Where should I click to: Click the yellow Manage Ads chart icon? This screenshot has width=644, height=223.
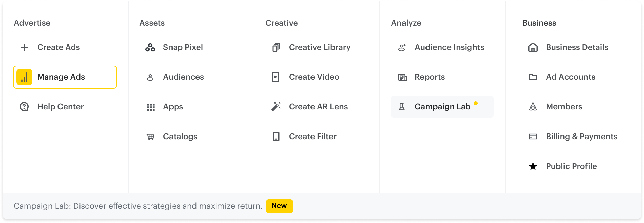point(24,77)
